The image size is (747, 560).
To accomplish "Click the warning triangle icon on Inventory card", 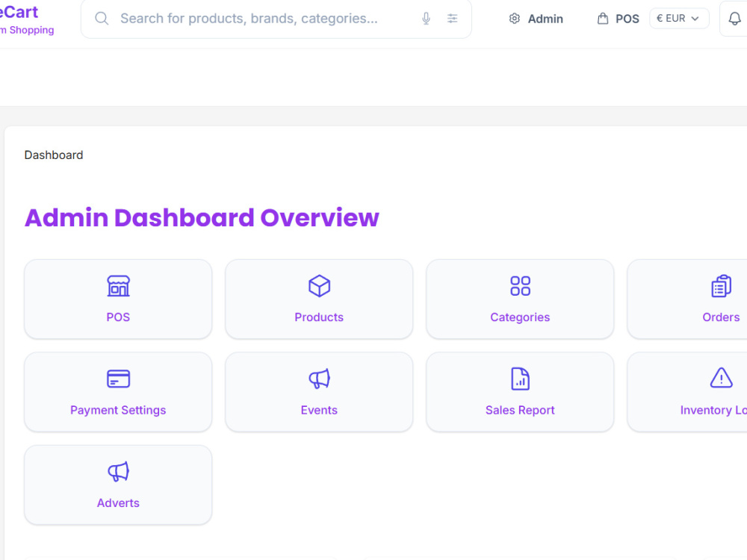I will pos(722,378).
